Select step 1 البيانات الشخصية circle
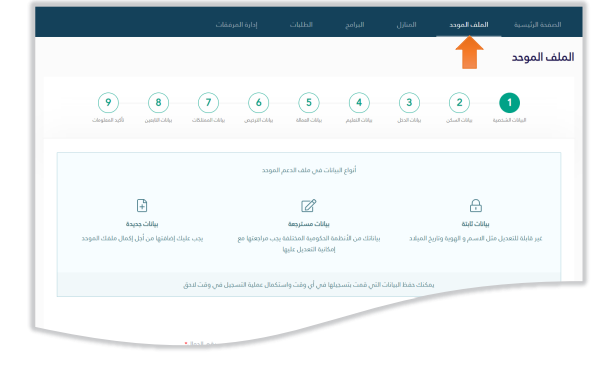The image size is (595, 370). coord(509,102)
